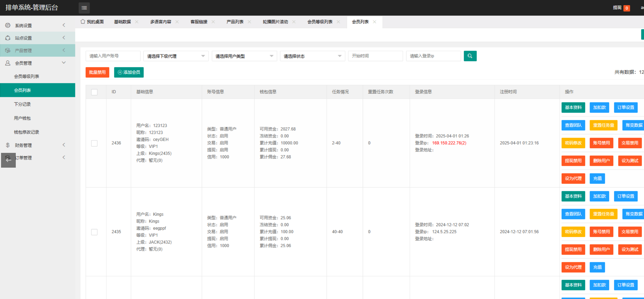Open 用户钱包 in the sidebar menu
This screenshot has height=299, width=644.
(22, 118)
